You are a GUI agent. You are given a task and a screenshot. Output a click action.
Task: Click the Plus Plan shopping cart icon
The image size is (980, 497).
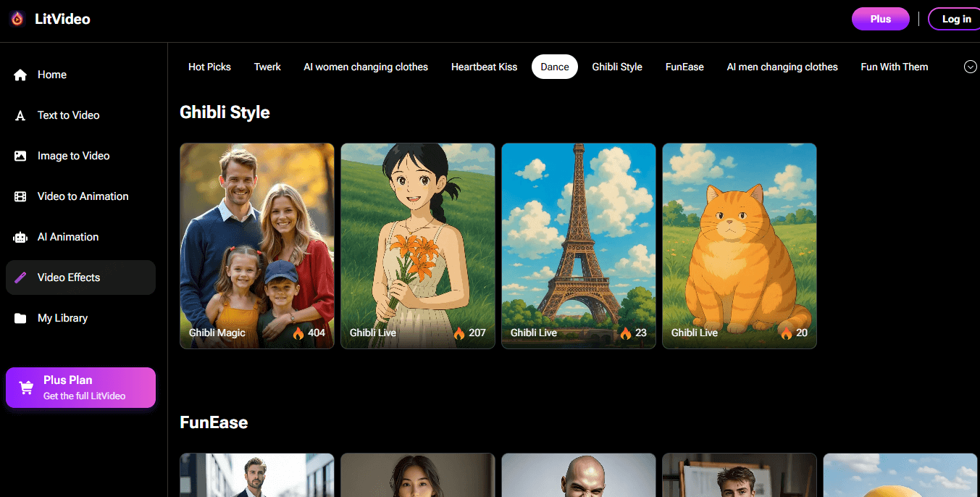(x=26, y=388)
